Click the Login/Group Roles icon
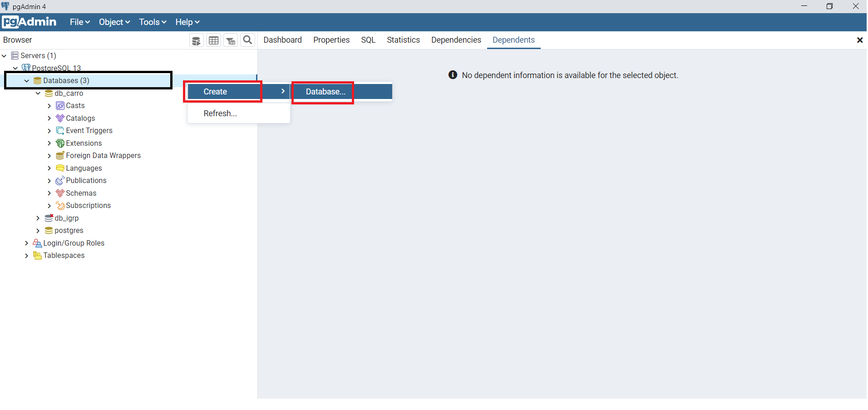 click(x=38, y=243)
